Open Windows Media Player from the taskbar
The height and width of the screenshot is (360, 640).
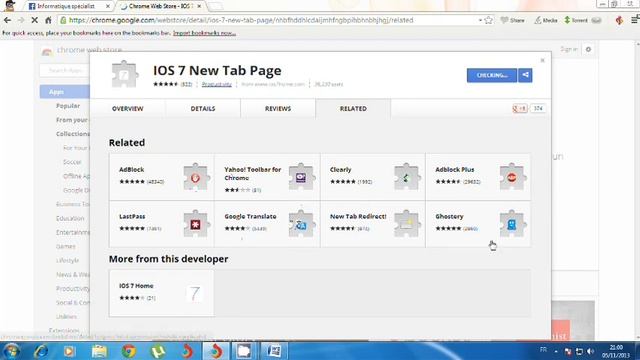click(69, 351)
